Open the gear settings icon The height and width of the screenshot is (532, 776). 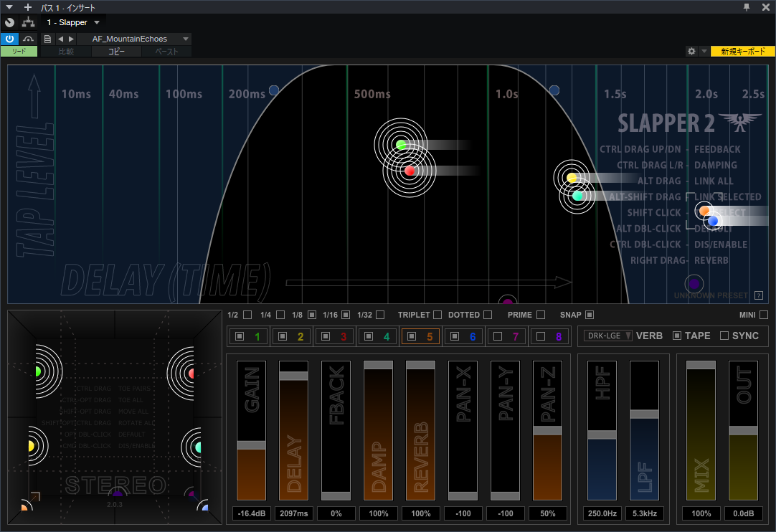(691, 51)
